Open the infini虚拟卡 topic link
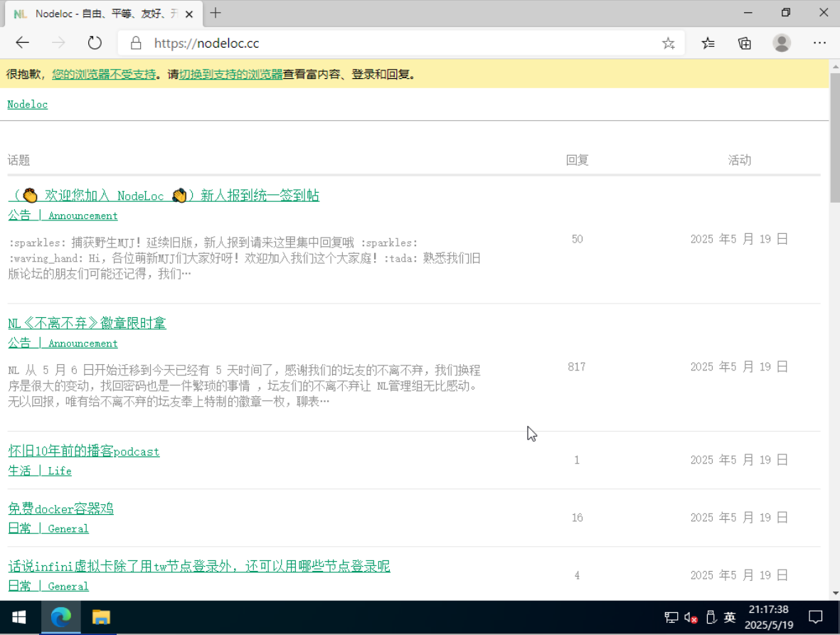 [x=198, y=567]
